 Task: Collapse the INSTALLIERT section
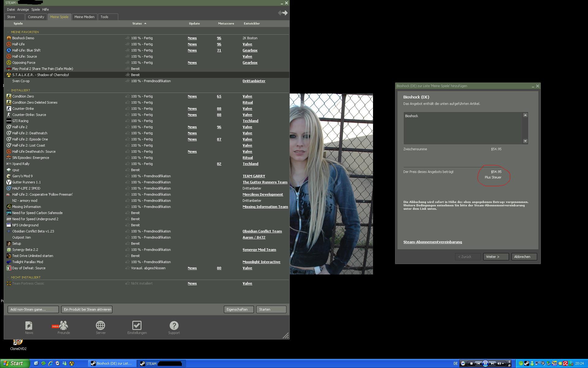tap(8, 90)
